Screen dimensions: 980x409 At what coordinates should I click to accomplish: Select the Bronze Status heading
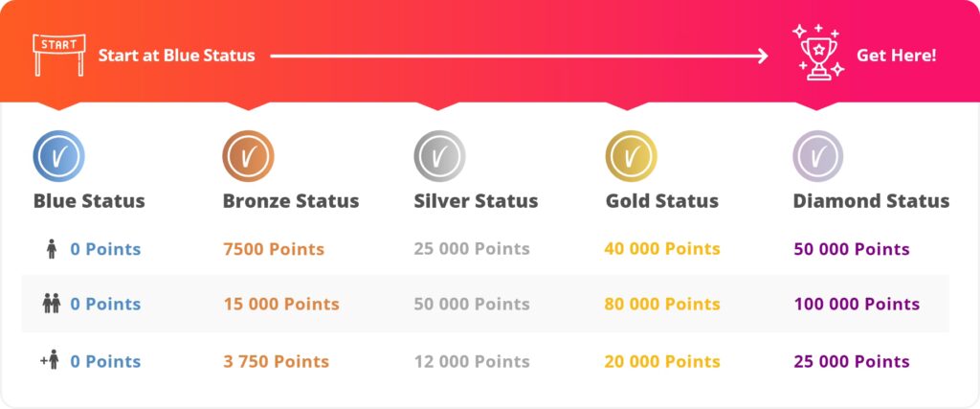[x=291, y=201]
